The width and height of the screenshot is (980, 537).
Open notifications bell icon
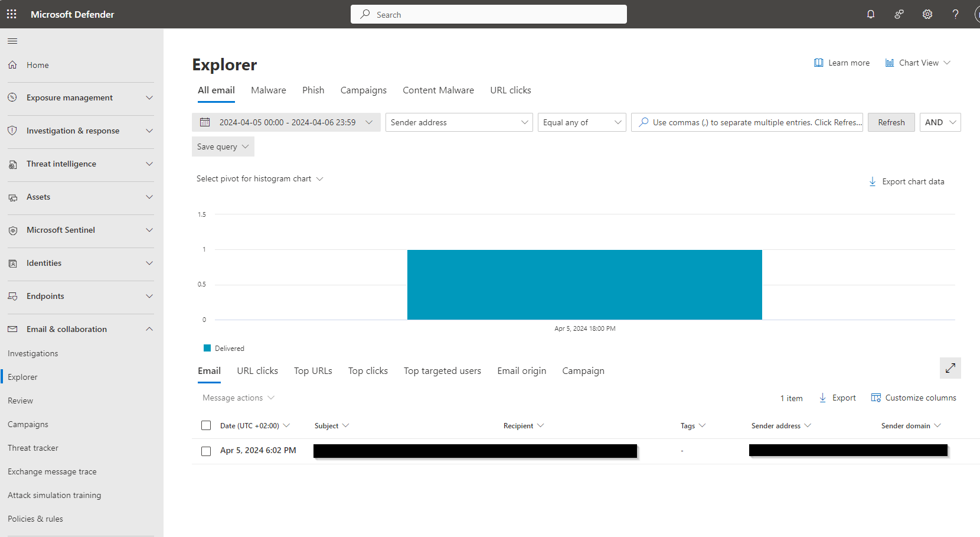tap(871, 14)
